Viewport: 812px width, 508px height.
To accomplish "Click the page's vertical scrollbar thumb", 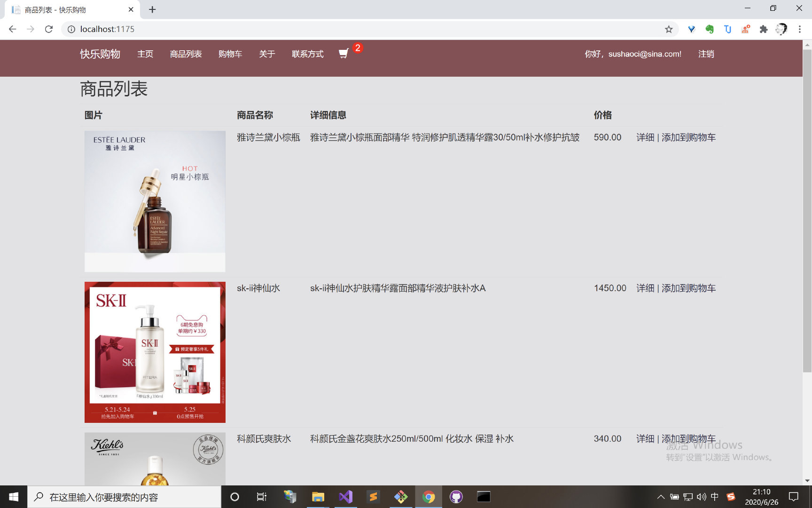I will [x=807, y=211].
